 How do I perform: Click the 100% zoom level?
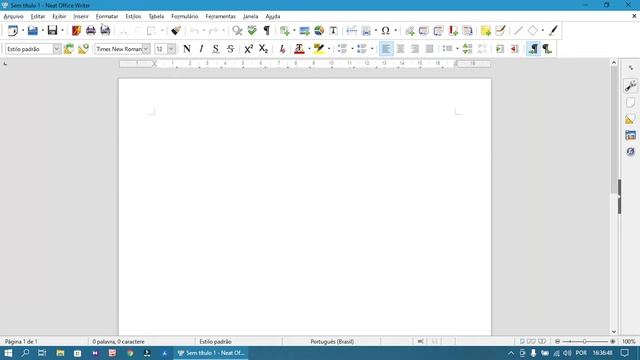point(628,342)
